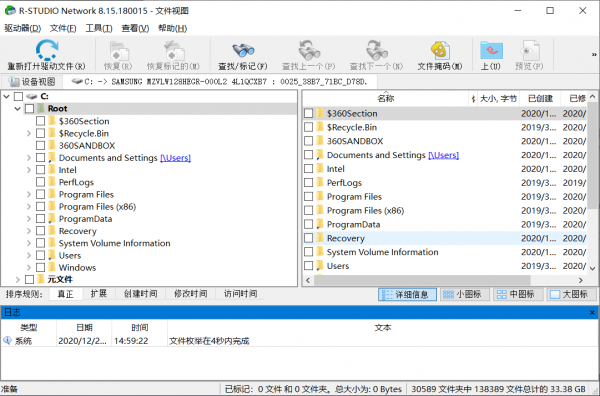Viewport: 600px width, 396px height.
Task: Click the Find Next (N) toolbar icon
Action: [377, 50]
